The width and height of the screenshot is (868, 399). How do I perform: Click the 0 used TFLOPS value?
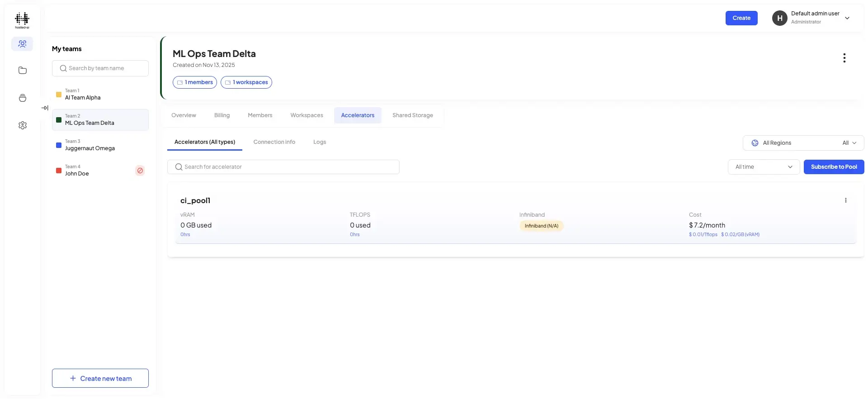click(x=360, y=225)
